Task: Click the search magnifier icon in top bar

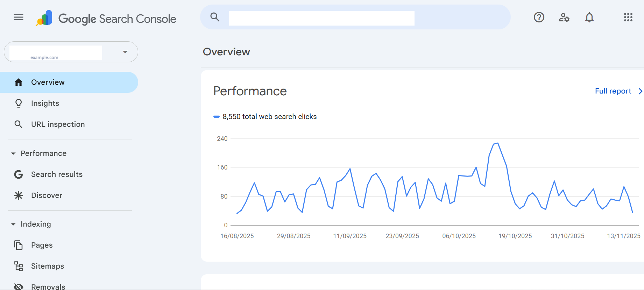Action: click(215, 17)
